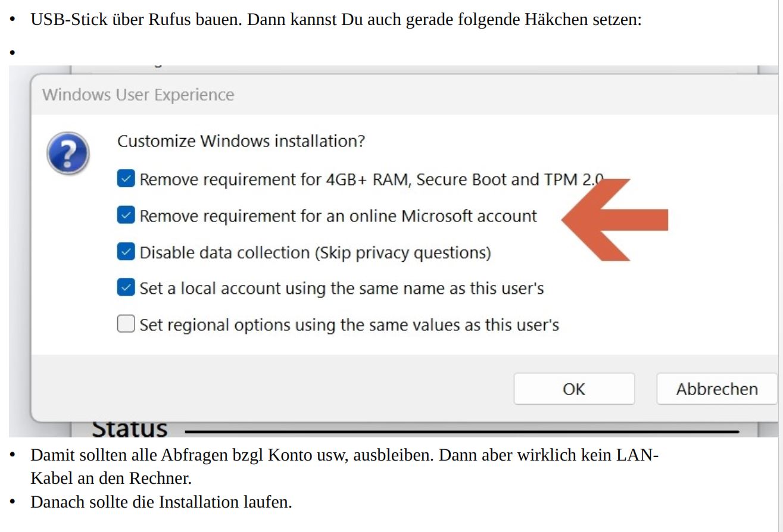Viewport: 783px width, 532px height.
Task: Uncheck the 4GB+ RAM, Secure Boot and TPM 2.0 checkbox
Action: coord(126,179)
